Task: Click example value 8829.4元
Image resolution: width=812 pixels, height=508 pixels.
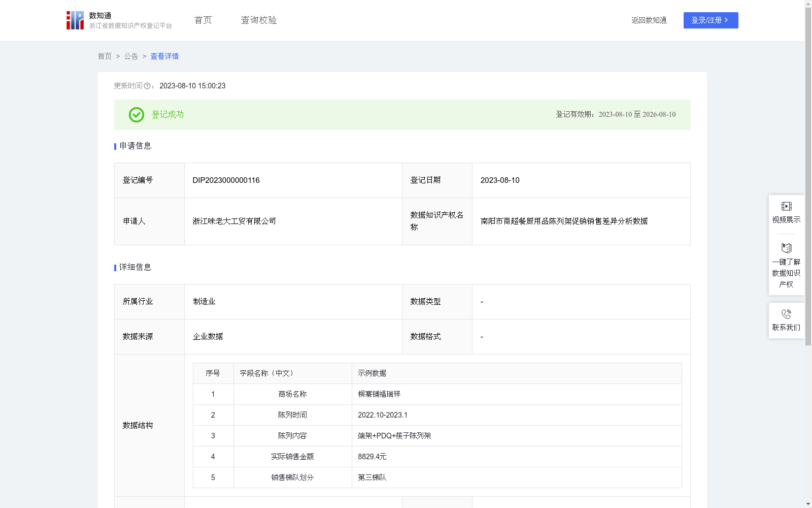Action: coord(372,457)
